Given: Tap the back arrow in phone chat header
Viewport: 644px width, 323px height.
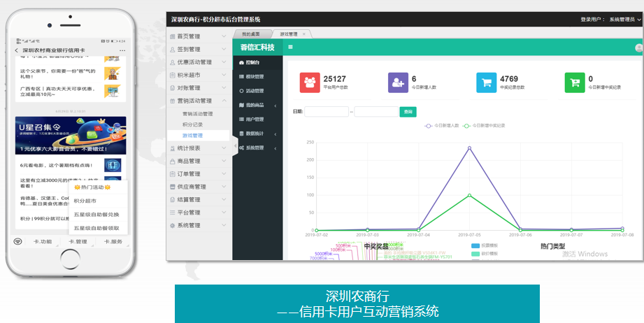Looking at the screenshot, I should pyautogui.click(x=16, y=50).
